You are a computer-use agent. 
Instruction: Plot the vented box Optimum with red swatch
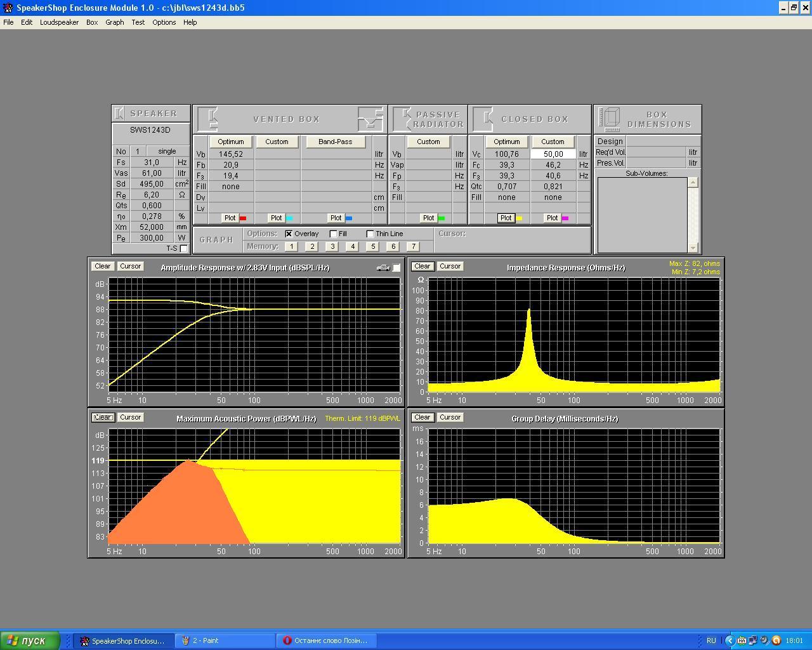pyautogui.click(x=230, y=218)
